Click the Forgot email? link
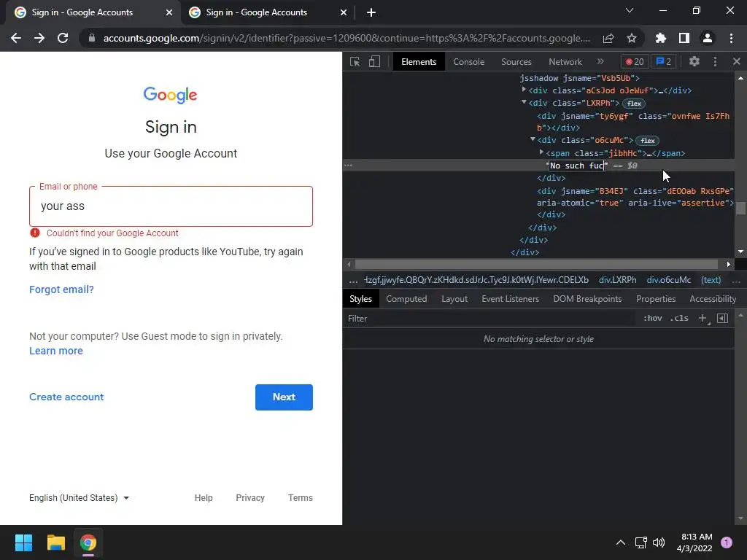Image resolution: width=747 pixels, height=560 pixels. pos(61,289)
